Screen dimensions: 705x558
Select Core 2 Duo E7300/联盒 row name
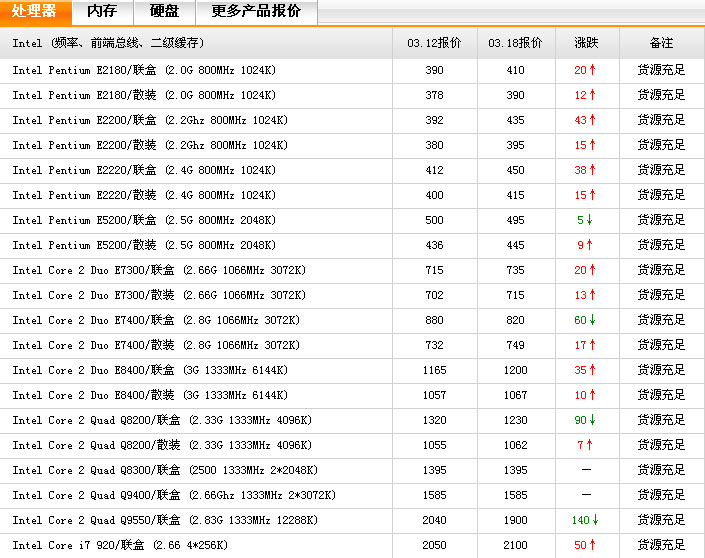coord(159,270)
